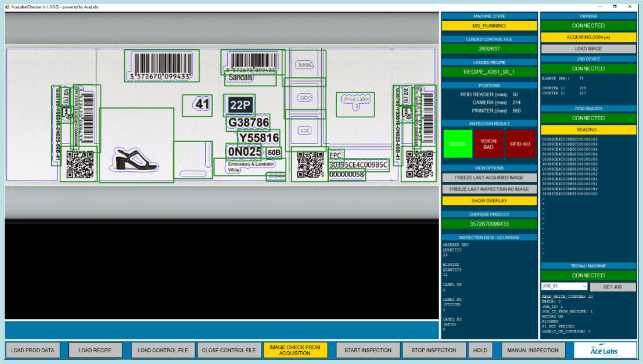Click the VISION BAD inspection indicator
This screenshot has height=364, width=643.
click(x=490, y=143)
